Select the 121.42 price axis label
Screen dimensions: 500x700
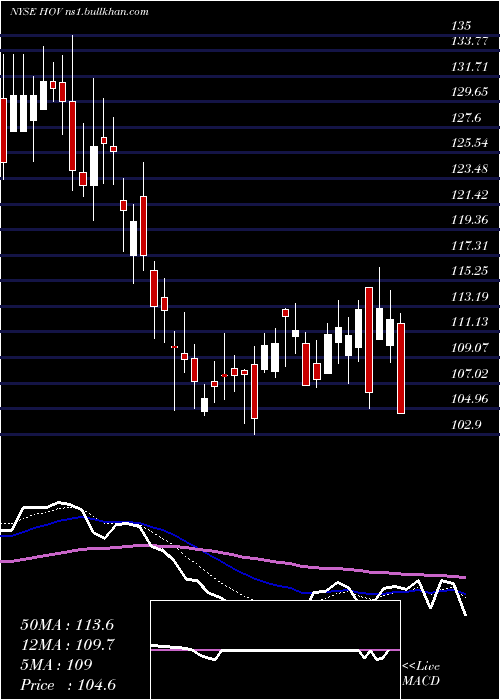coord(469,195)
